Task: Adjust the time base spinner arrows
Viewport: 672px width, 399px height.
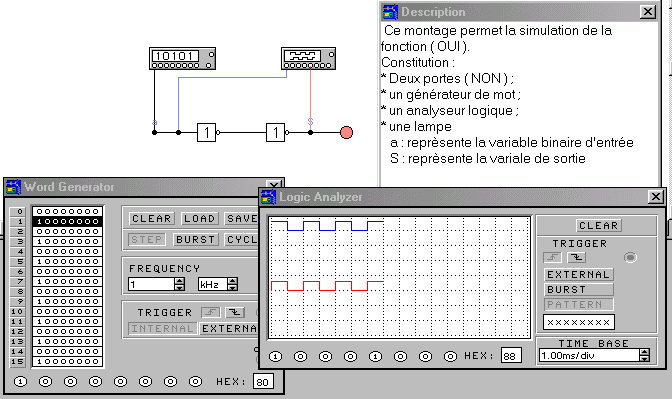Action: 644,355
